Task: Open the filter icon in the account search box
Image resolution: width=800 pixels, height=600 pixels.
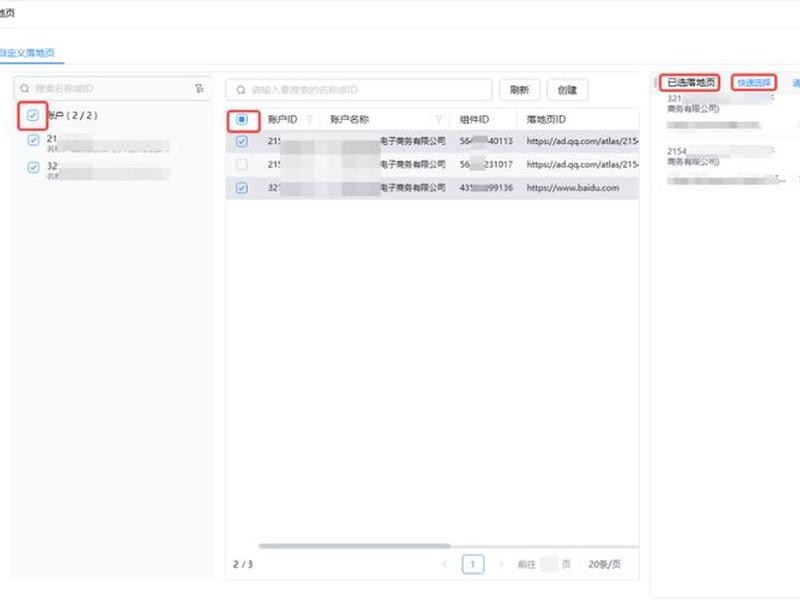Action: tap(199, 88)
